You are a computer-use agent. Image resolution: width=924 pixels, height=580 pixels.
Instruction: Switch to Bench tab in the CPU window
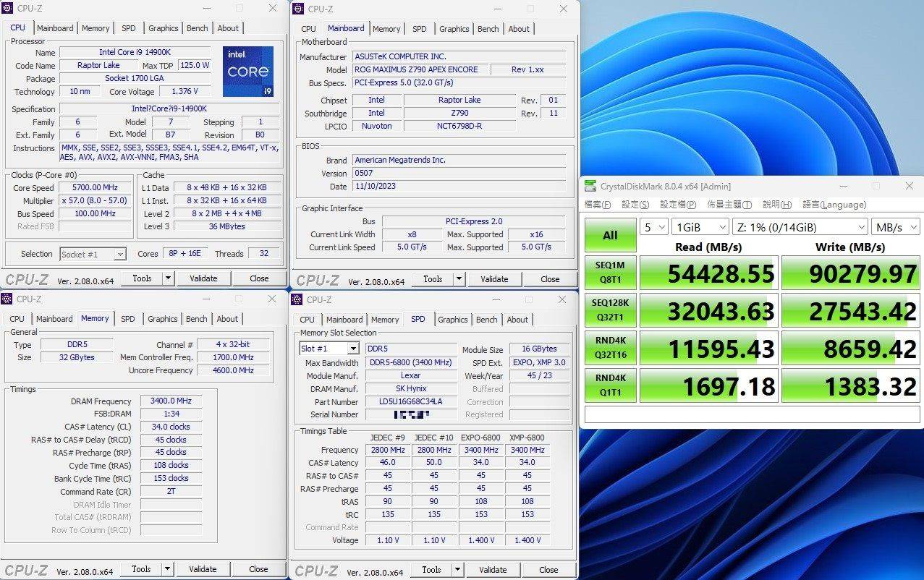click(198, 28)
